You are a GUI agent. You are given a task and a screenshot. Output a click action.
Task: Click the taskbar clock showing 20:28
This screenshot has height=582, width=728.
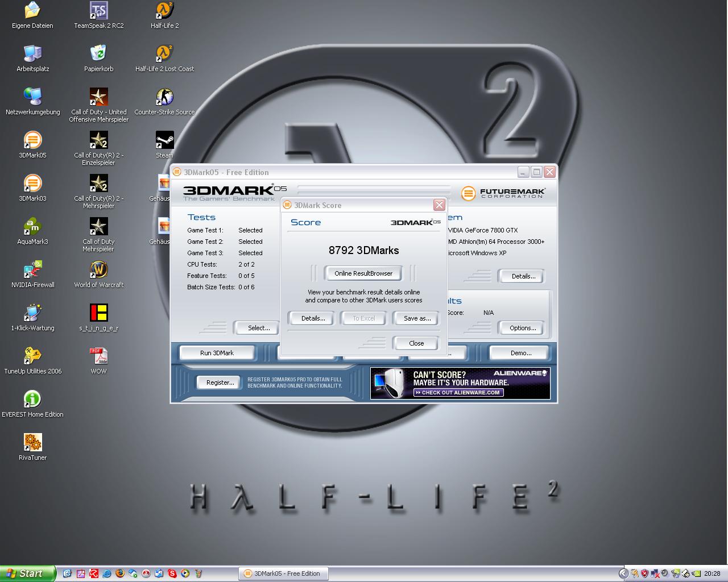(x=712, y=573)
